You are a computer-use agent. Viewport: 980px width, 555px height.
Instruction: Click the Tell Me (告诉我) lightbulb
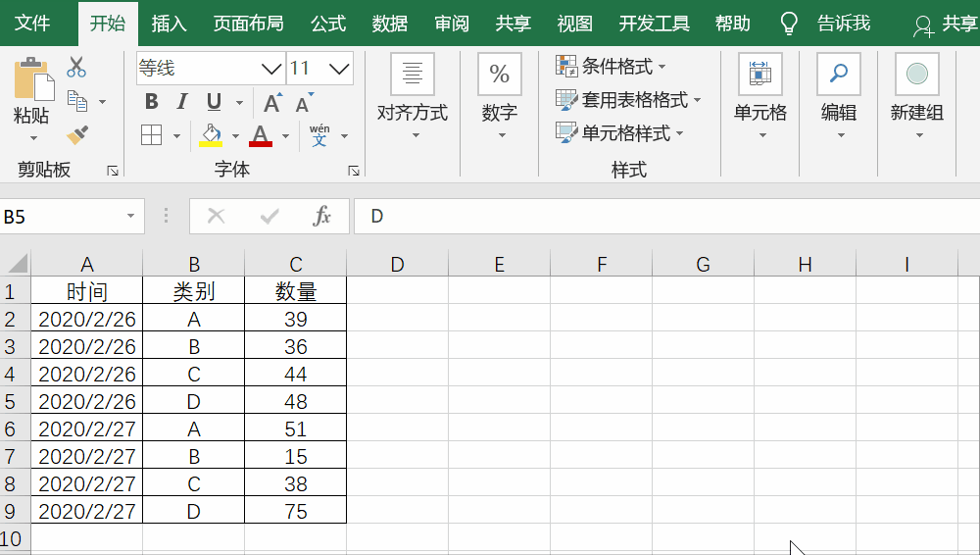point(789,24)
